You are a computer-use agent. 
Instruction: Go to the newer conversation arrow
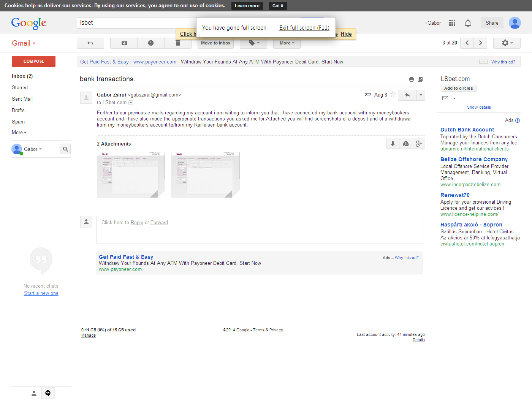[x=467, y=43]
